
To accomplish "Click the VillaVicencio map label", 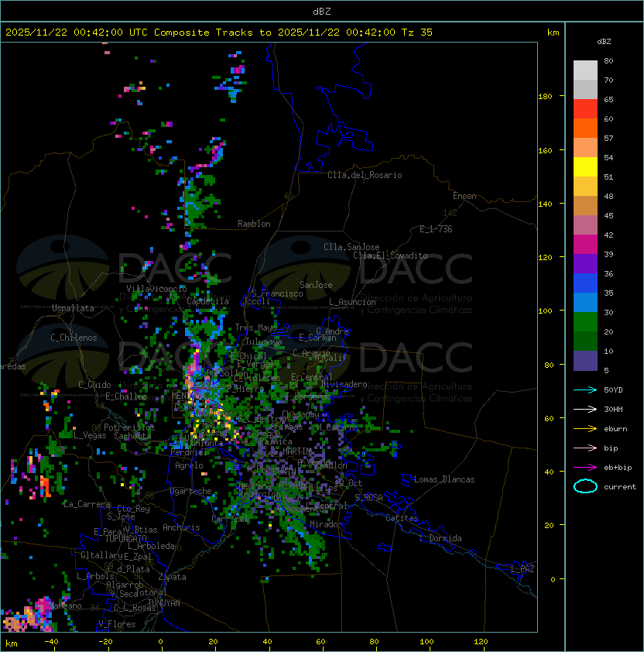I will (156, 289).
